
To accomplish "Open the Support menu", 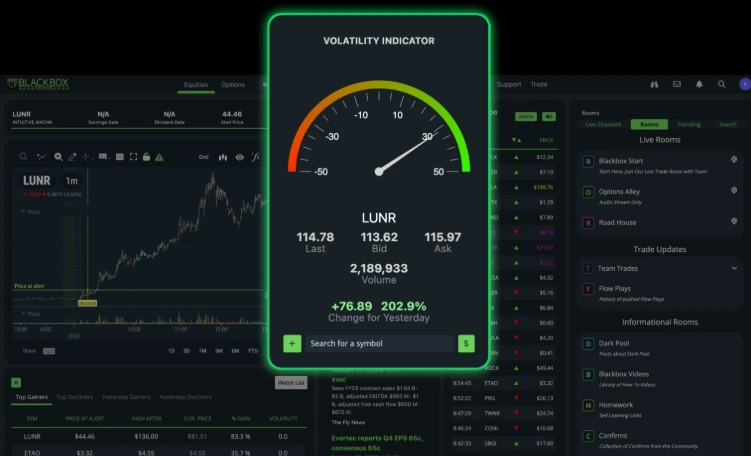I will pyautogui.click(x=509, y=84).
